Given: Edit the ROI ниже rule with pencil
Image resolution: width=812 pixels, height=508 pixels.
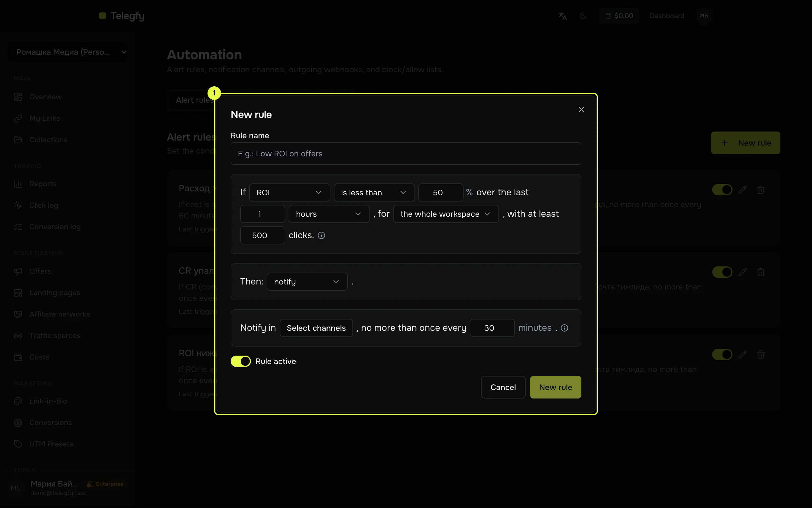Looking at the screenshot, I should (x=743, y=354).
